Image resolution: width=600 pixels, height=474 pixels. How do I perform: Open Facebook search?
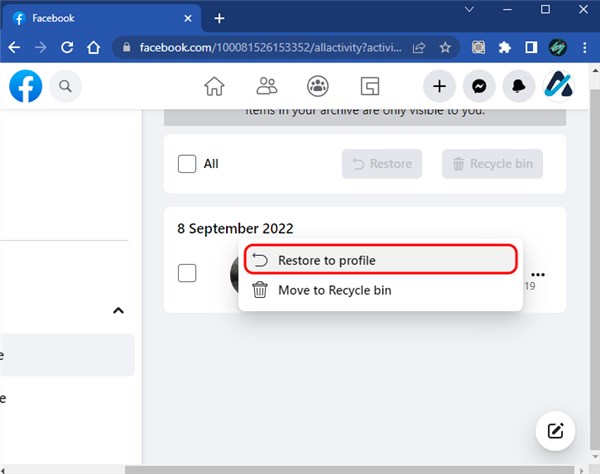pos(65,86)
